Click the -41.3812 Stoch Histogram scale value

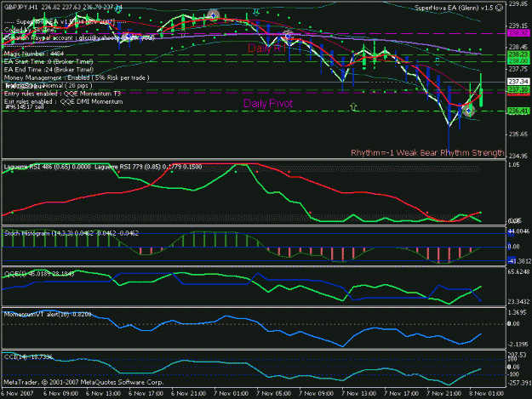pos(519,261)
